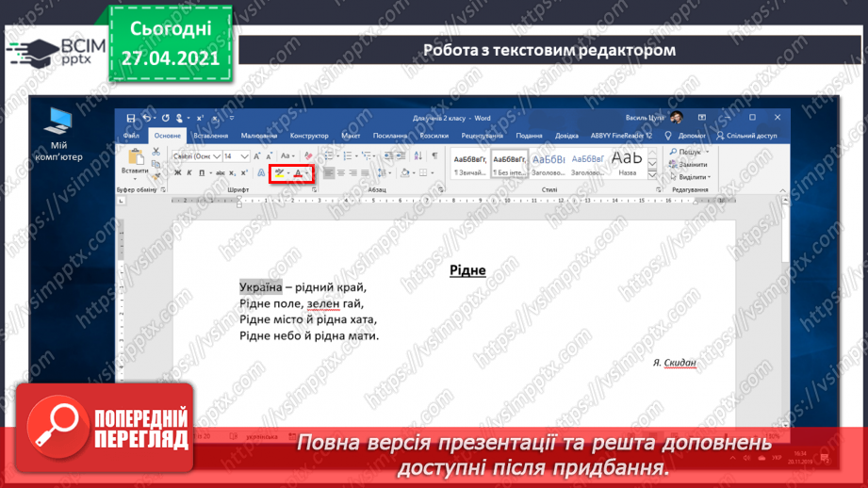Toggle italic К formatting
This screenshot has width=868, height=488.
(x=189, y=173)
